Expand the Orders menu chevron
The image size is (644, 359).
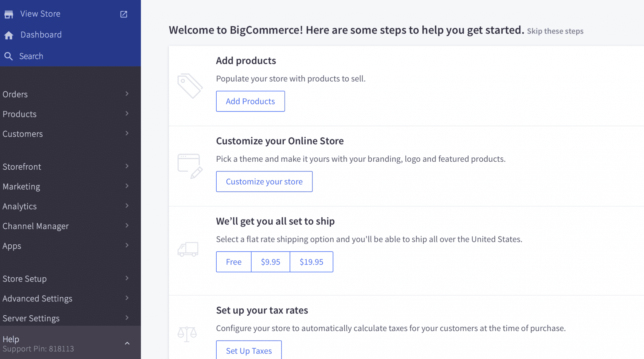tap(127, 94)
